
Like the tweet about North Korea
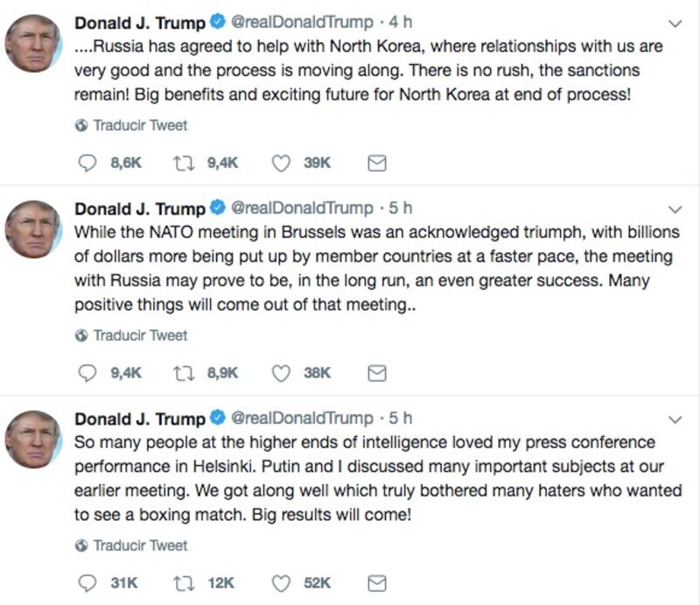[281, 163]
